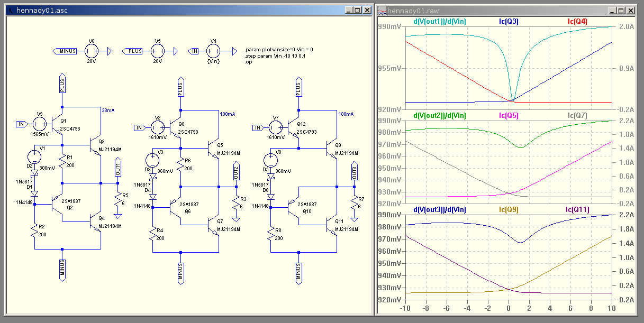The width and height of the screenshot is (644, 323).
Task: Click the MINUS label next to V6
Action: 65,51
